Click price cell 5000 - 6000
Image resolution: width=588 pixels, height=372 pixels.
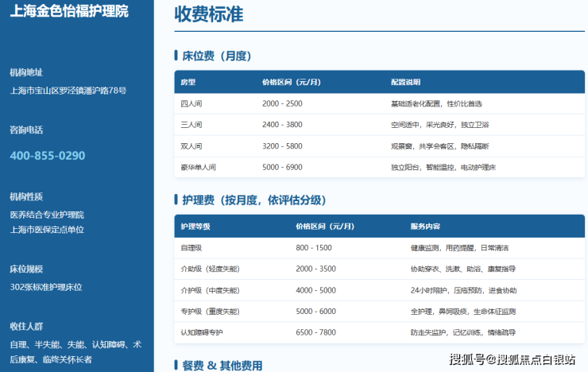click(315, 312)
